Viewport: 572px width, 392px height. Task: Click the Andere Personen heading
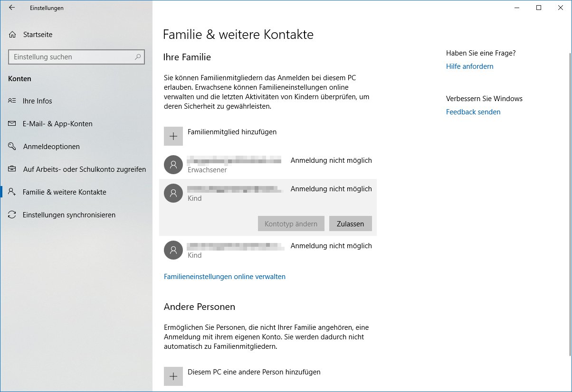tap(200, 307)
